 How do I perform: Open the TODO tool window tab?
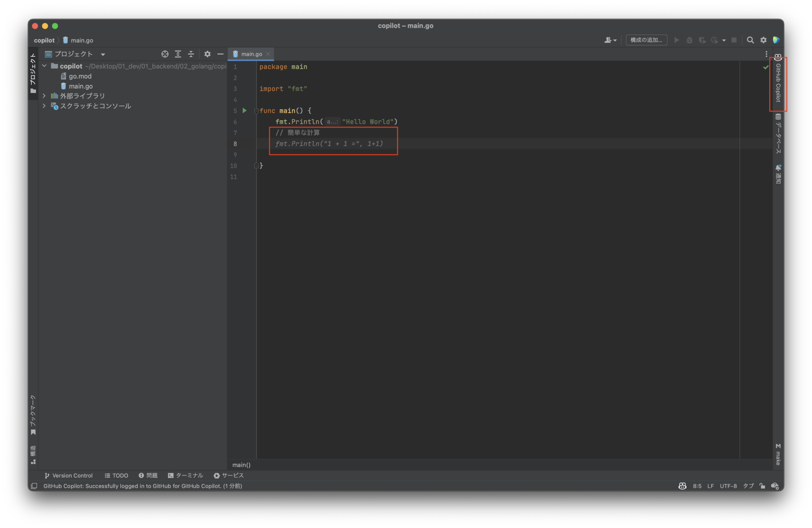point(116,476)
